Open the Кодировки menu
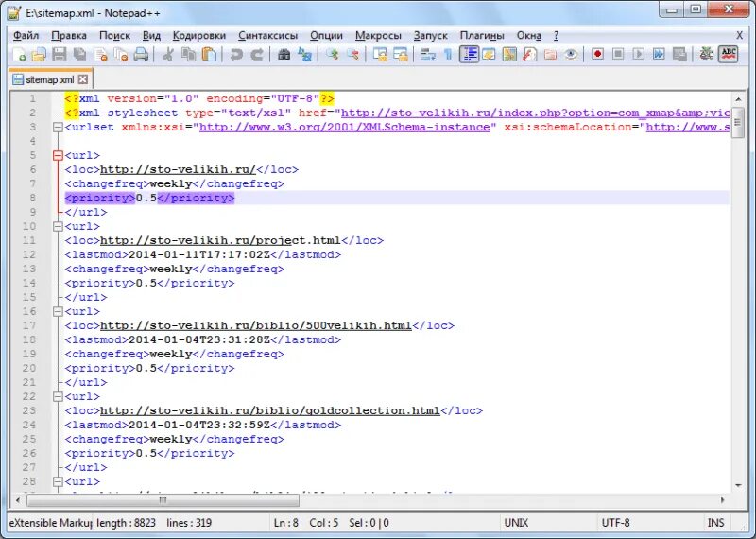Image resolution: width=756 pixels, height=539 pixels. pyautogui.click(x=199, y=36)
